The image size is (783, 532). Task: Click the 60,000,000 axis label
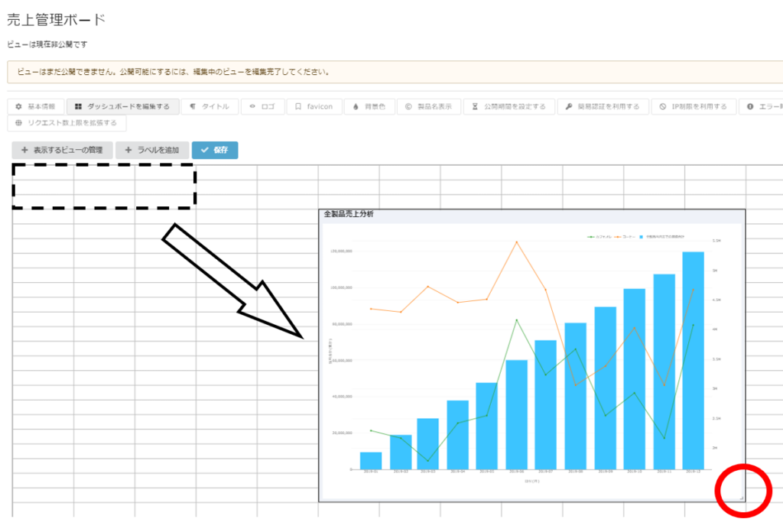342,360
